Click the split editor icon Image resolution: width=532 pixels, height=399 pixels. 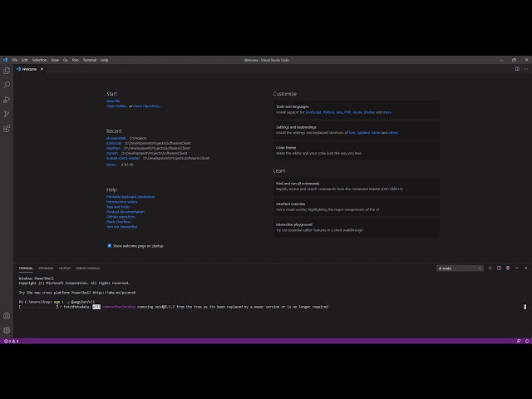click(517, 69)
